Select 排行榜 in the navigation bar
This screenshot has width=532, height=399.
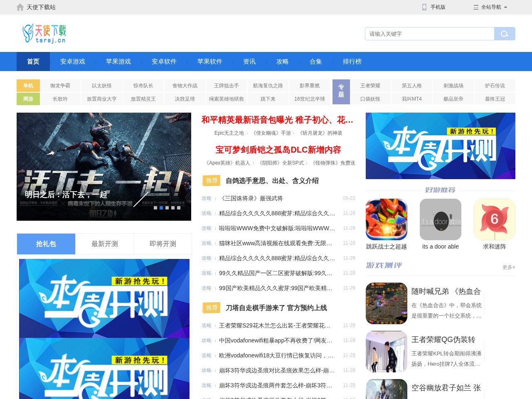pos(352,62)
